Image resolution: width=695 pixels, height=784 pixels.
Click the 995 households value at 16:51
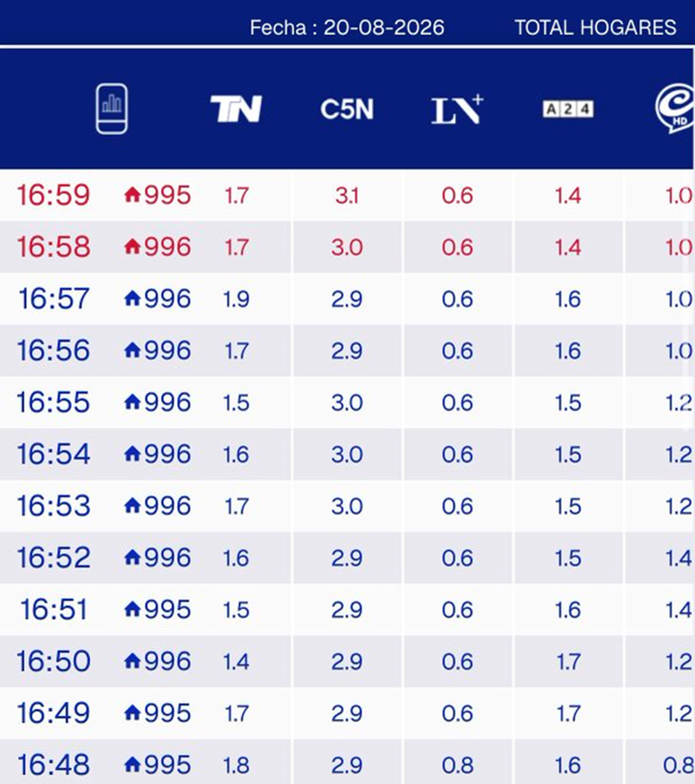click(x=167, y=609)
